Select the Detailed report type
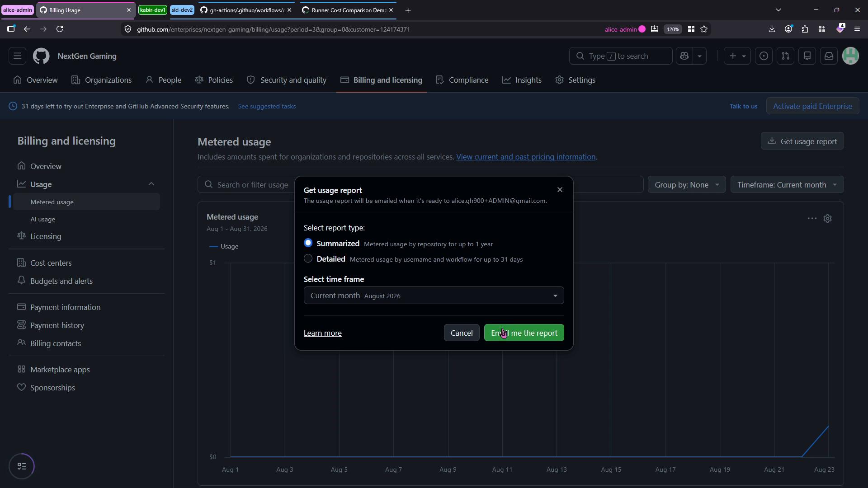This screenshot has height=488, width=868. point(308,258)
